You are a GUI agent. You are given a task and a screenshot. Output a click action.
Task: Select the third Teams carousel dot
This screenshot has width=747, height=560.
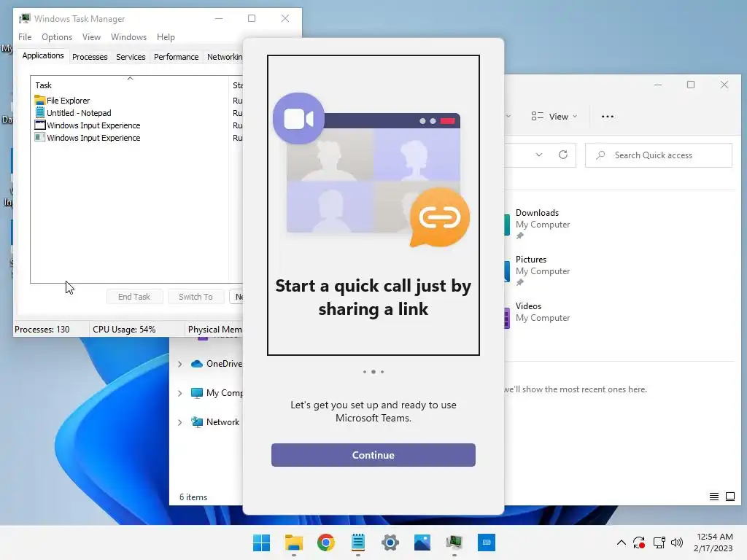point(382,372)
